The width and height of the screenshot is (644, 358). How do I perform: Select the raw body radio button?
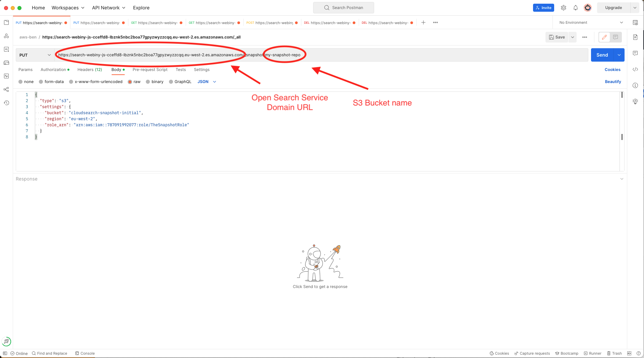pos(130,81)
